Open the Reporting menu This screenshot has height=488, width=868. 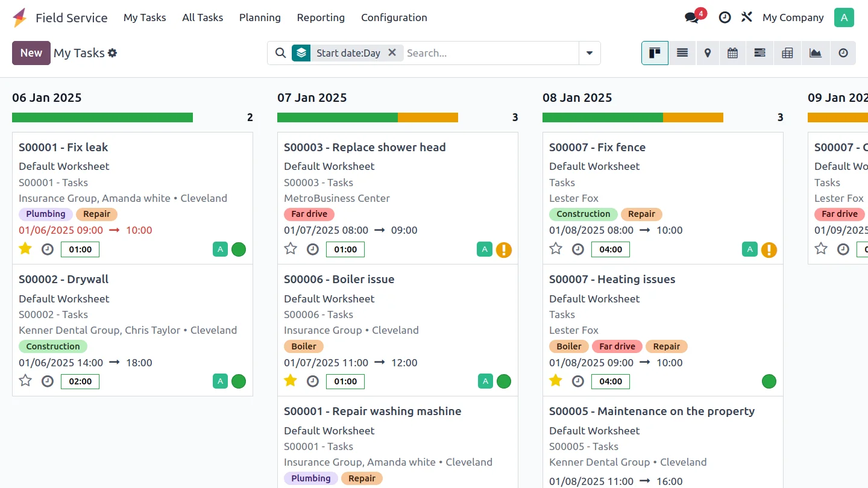point(321,17)
